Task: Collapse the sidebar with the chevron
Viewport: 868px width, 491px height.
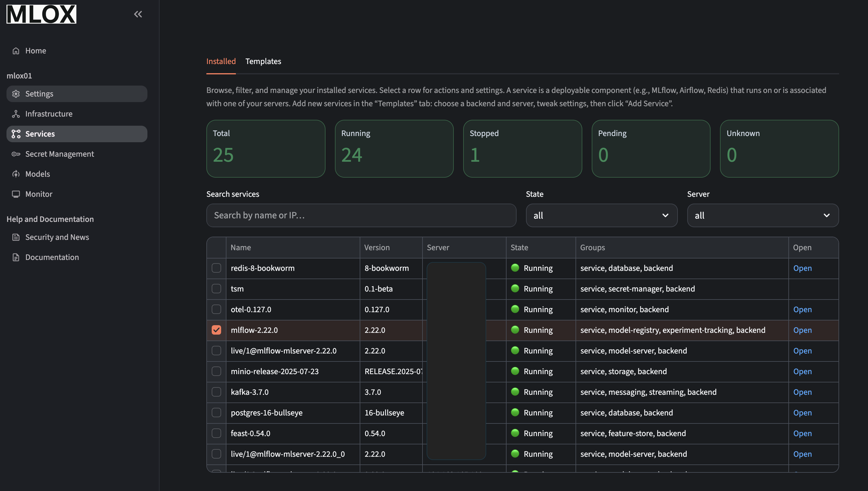Action: (x=138, y=14)
